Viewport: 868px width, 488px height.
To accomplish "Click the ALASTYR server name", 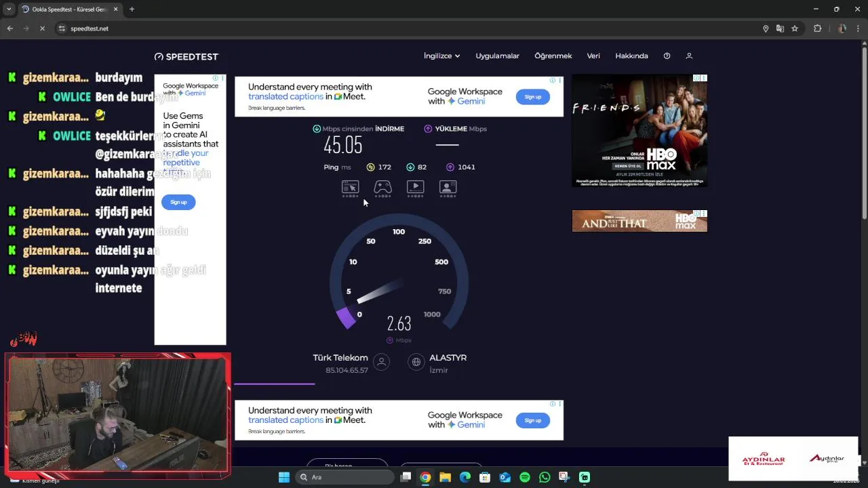I will click(x=448, y=358).
